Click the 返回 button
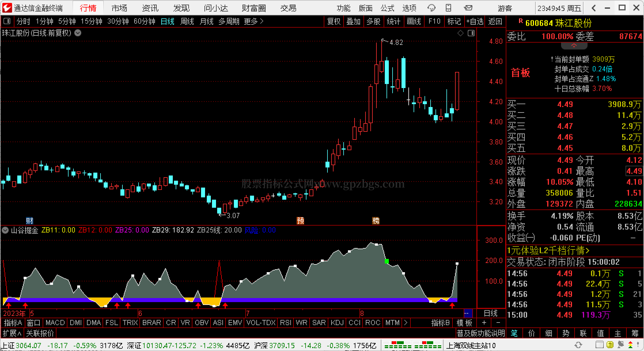 pos(495,21)
